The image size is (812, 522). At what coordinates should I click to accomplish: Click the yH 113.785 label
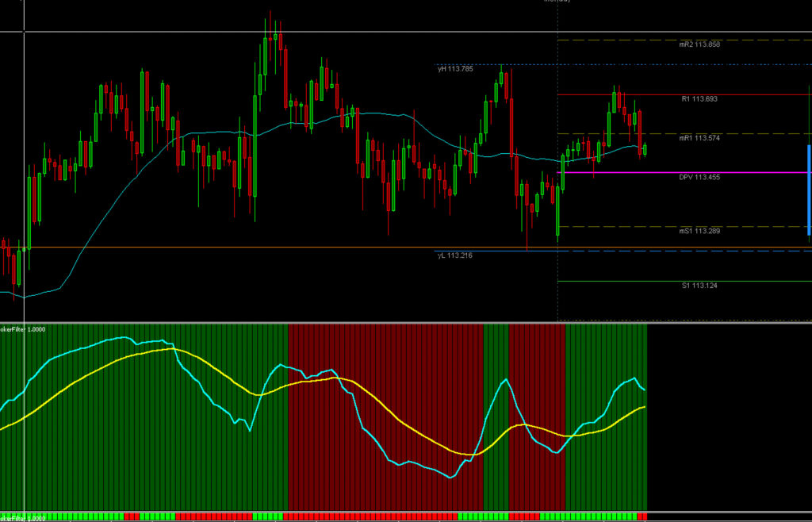pos(455,69)
